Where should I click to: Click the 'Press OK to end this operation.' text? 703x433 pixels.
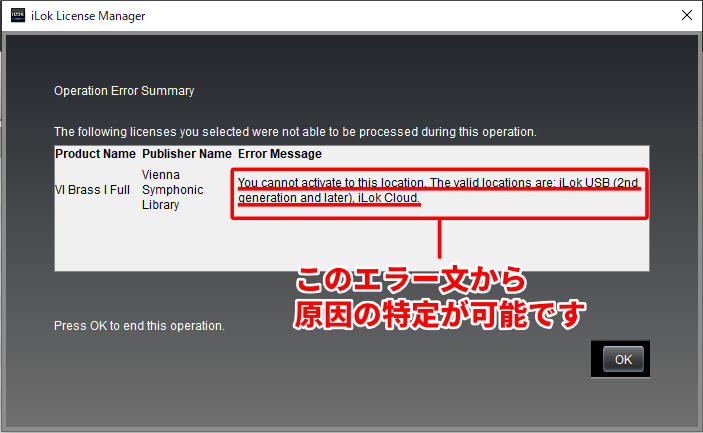point(139,326)
